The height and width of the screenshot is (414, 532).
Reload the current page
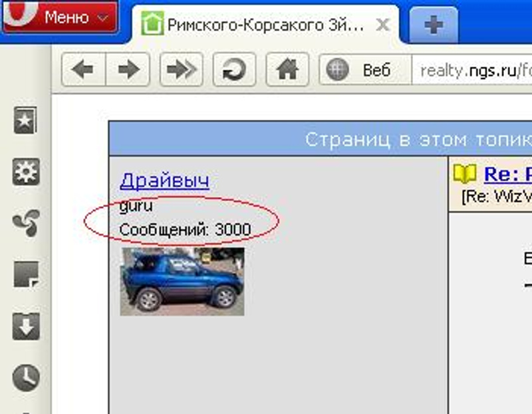(234, 70)
